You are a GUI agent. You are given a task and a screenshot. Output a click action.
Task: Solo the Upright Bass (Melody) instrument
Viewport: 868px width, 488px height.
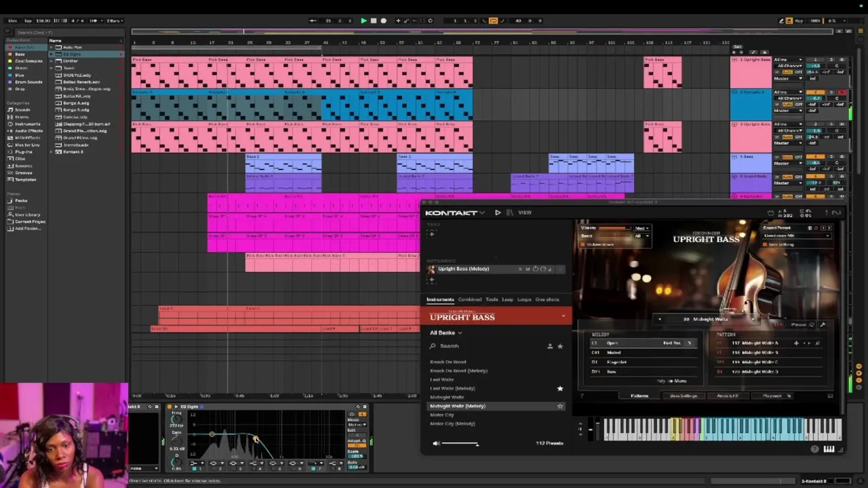coord(520,269)
